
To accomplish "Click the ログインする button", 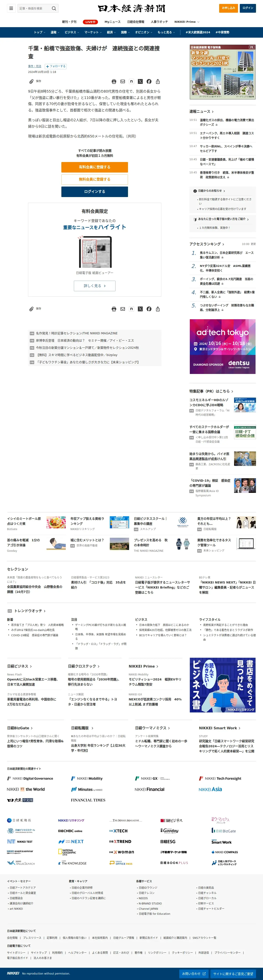I will (x=94, y=191).
